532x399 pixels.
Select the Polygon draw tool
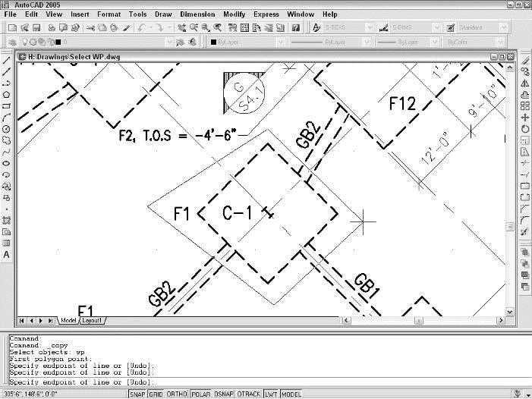(x=6, y=95)
